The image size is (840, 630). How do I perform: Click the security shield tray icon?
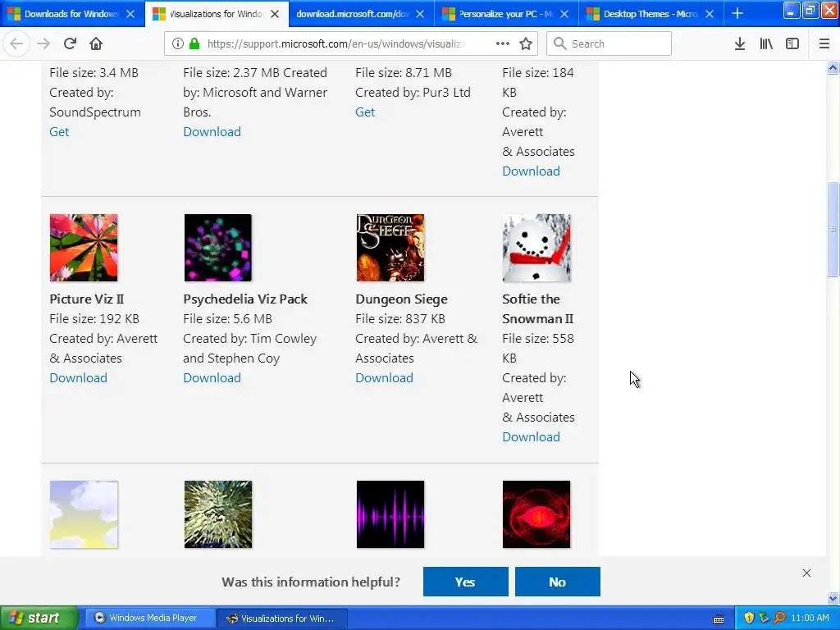click(x=749, y=618)
